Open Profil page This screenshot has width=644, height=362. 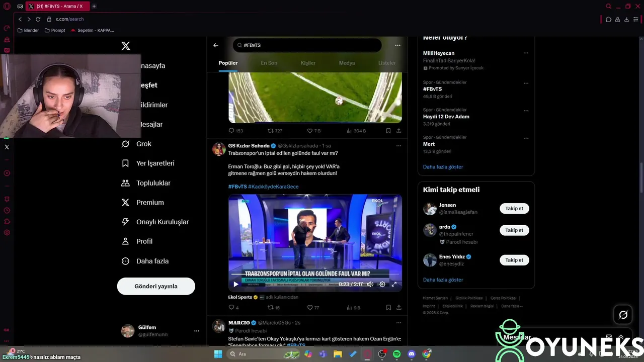click(137, 241)
